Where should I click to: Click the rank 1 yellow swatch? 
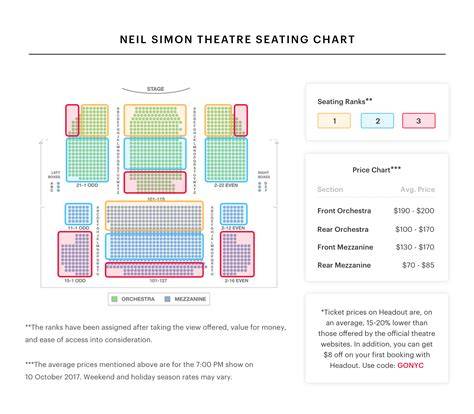click(x=334, y=121)
